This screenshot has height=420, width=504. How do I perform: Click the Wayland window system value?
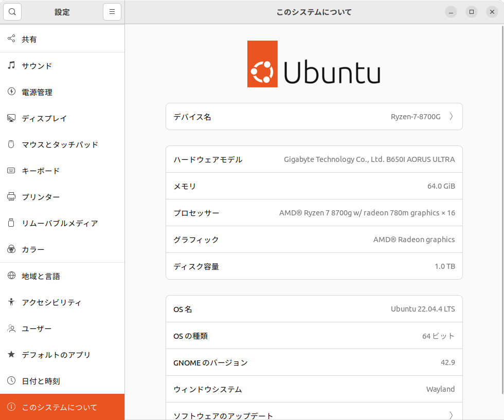click(440, 389)
